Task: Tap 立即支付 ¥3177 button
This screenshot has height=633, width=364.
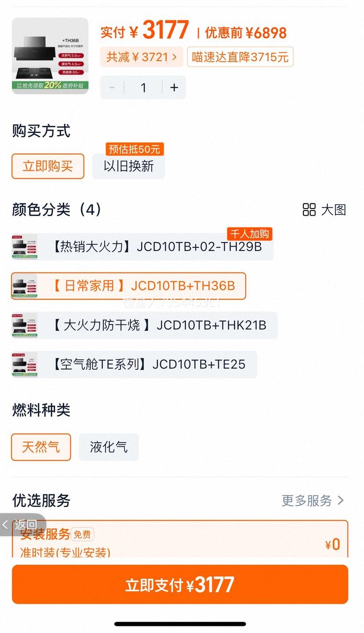Action: [x=180, y=585]
